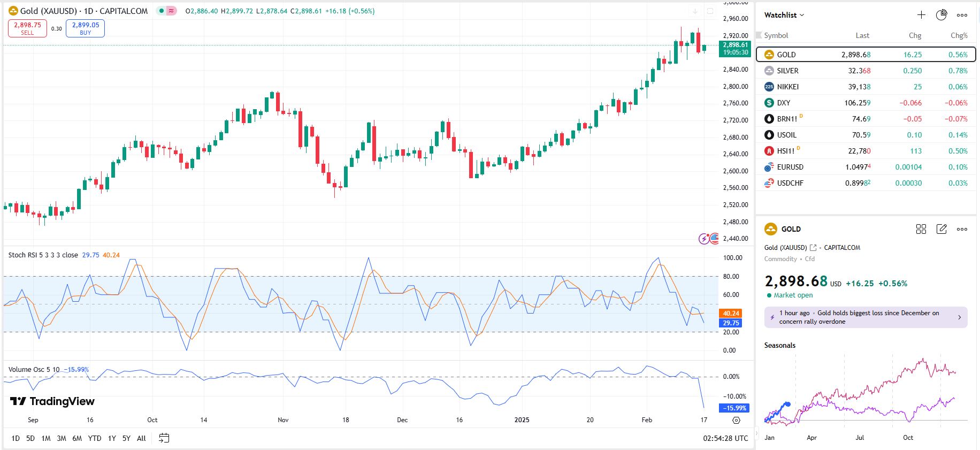980x450 pixels.
Task: Open the GOLD panel three-dot menu
Action: click(x=962, y=229)
